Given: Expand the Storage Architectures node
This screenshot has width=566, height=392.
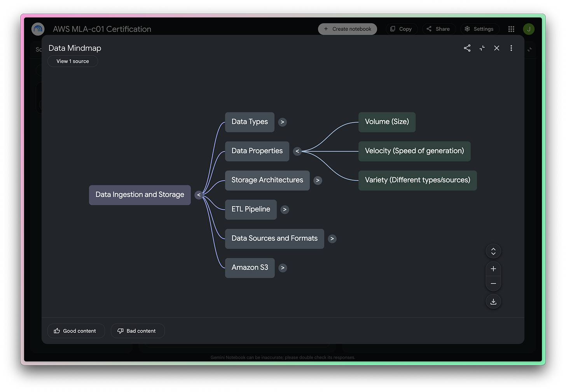Looking at the screenshot, I should [x=318, y=180].
